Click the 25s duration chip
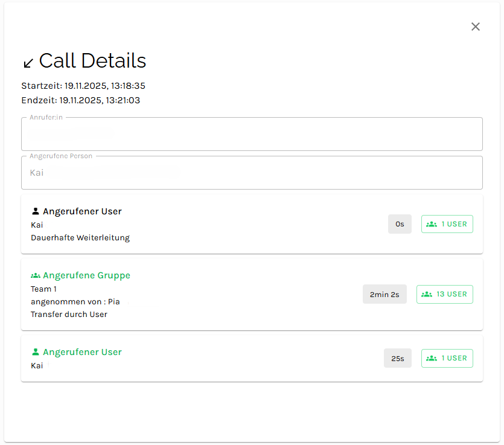This screenshot has width=504, height=445. (x=397, y=358)
